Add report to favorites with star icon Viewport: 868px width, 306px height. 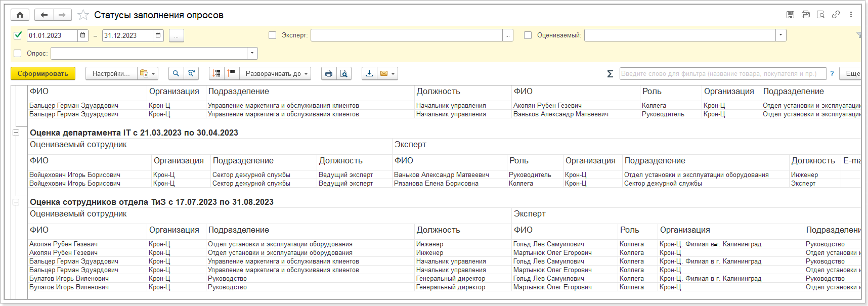pyautogui.click(x=83, y=15)
